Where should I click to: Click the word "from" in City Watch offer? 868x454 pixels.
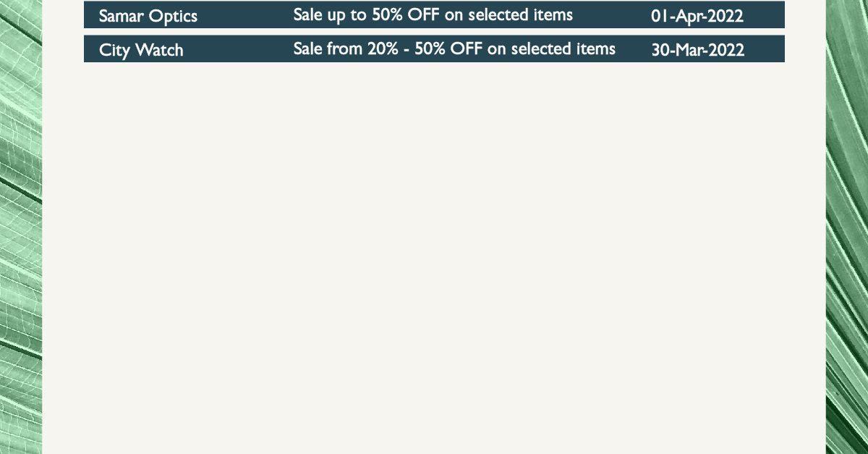[x=344, y=49]
